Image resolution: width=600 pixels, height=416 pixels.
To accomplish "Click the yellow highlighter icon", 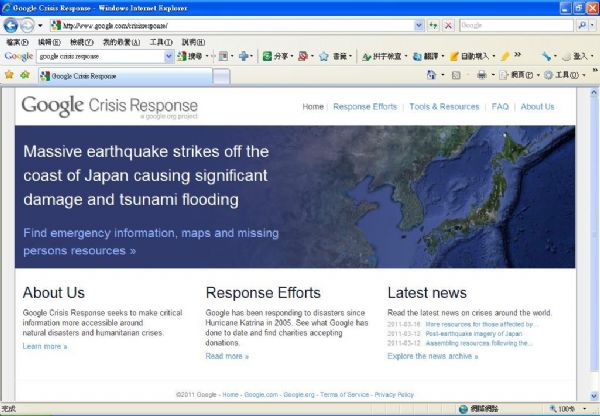I will pos(505,56).
